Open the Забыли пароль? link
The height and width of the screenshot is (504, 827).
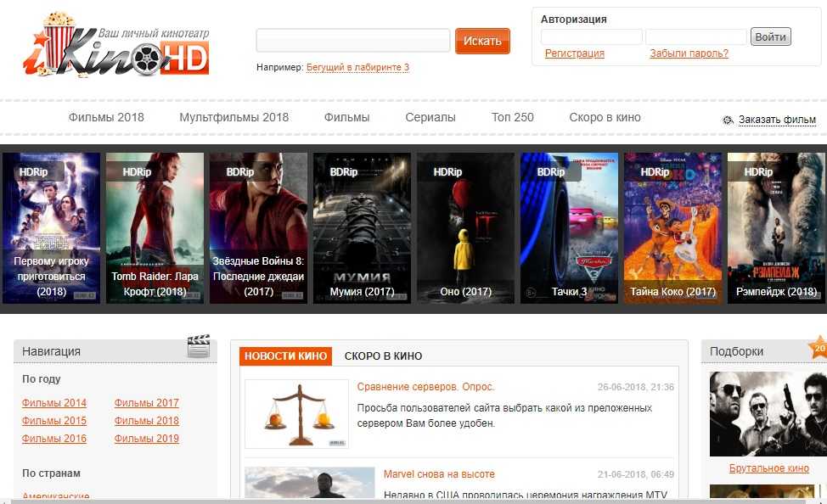click(x=689, y=53)
